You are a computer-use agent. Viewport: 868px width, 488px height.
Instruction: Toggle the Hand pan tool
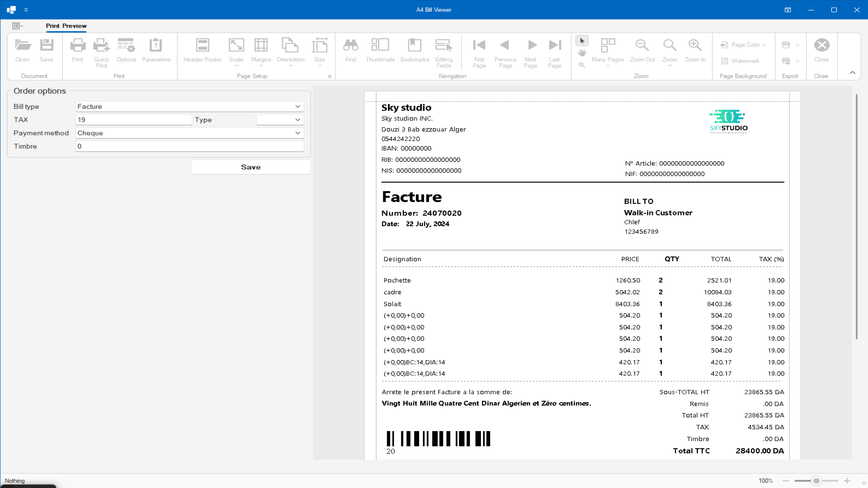582,52
